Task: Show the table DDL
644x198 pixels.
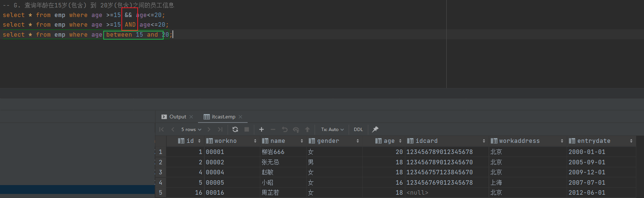Action: pos(358,130)
